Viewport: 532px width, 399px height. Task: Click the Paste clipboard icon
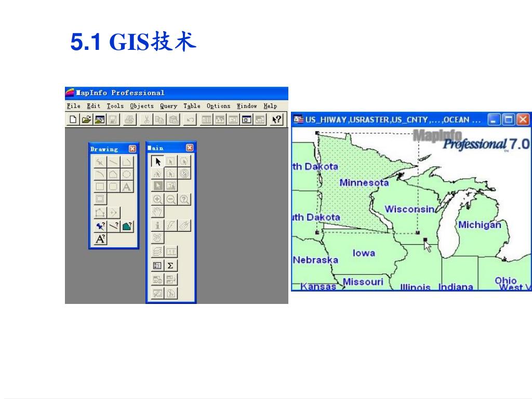pos(174,119)
